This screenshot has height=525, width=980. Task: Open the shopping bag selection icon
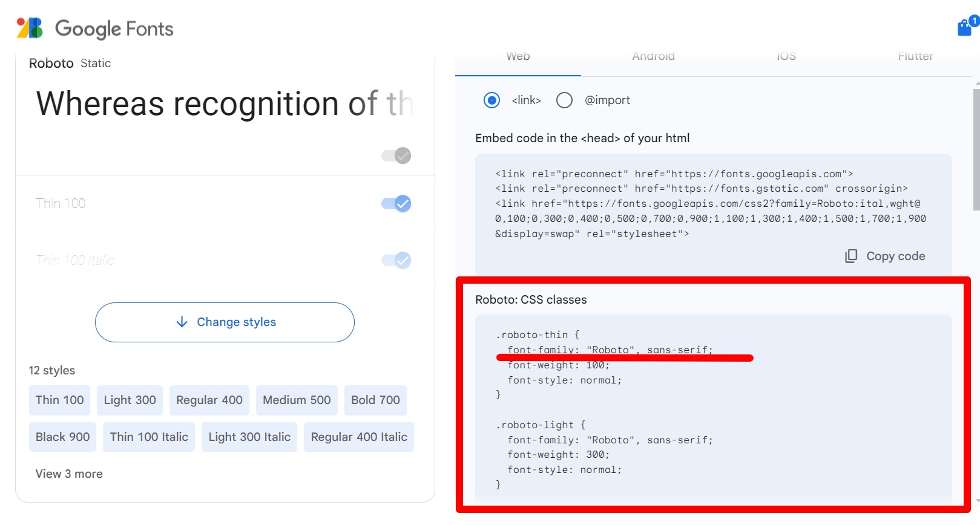(965, 28)
